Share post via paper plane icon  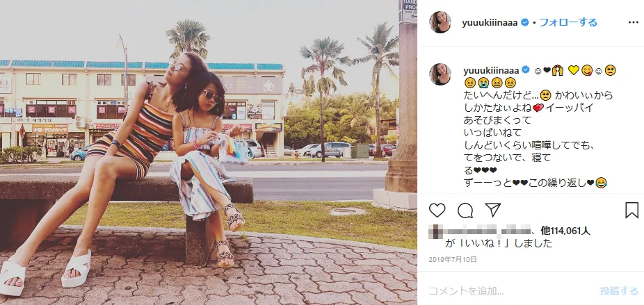[492, 210]
